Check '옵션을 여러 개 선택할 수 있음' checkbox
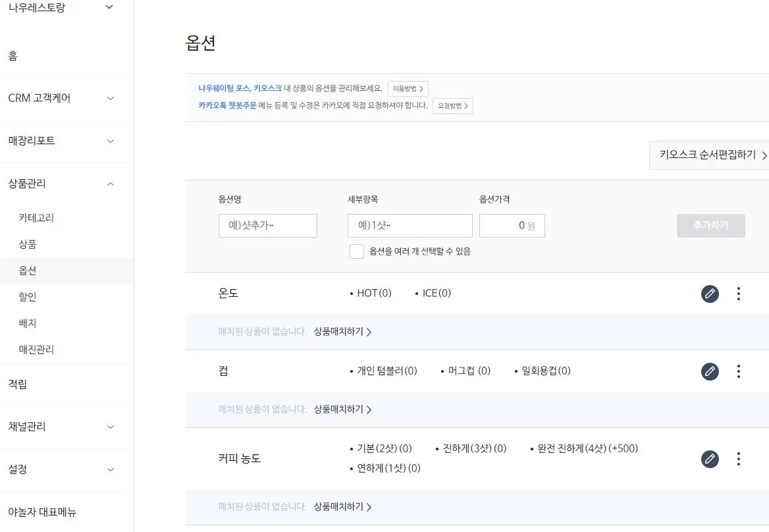Image resolution: width=769 pixels, height=532 pixels. [357, 252]
